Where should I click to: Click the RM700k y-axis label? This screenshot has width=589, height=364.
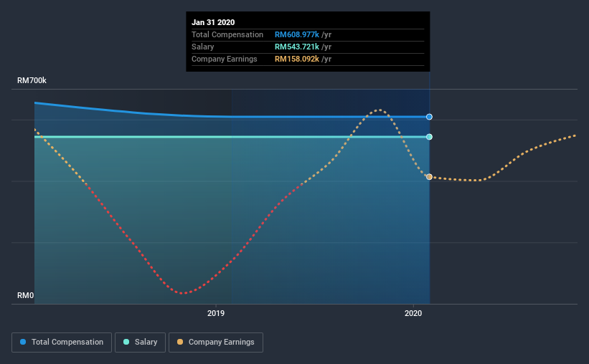point(32,80)
